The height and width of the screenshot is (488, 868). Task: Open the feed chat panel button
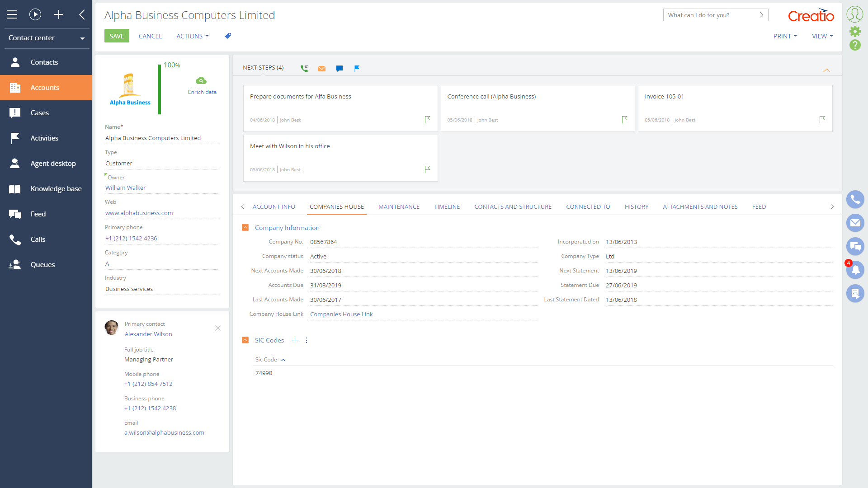pos(855,246)
